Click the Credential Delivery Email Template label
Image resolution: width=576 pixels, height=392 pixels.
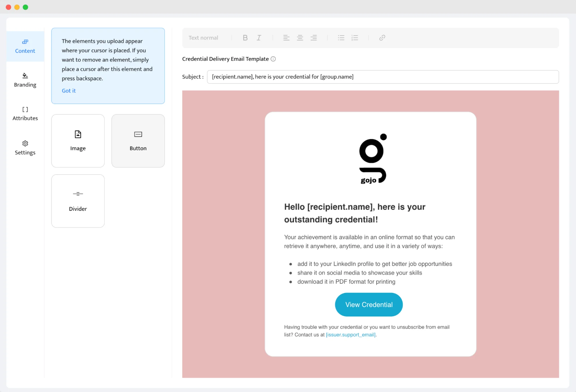coord(225,59)
